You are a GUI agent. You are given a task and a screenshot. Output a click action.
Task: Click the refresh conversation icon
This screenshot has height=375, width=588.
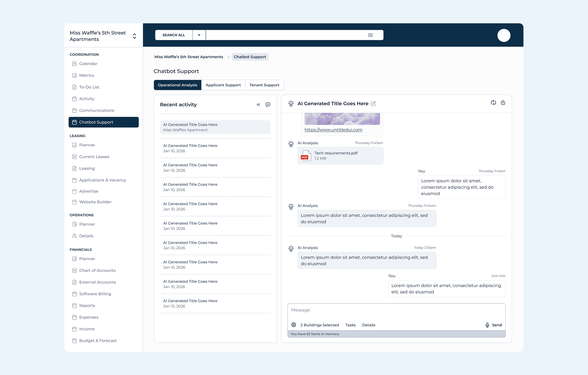click(493, 103)
